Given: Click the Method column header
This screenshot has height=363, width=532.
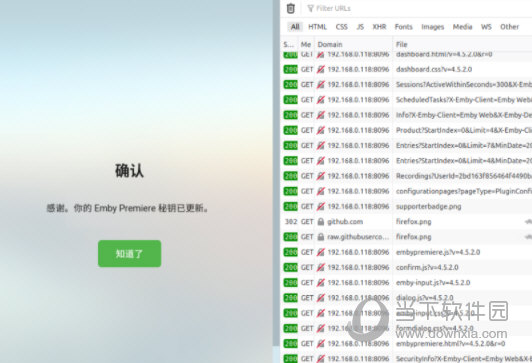Looking at the screenshot, I should tap(306, 44).
